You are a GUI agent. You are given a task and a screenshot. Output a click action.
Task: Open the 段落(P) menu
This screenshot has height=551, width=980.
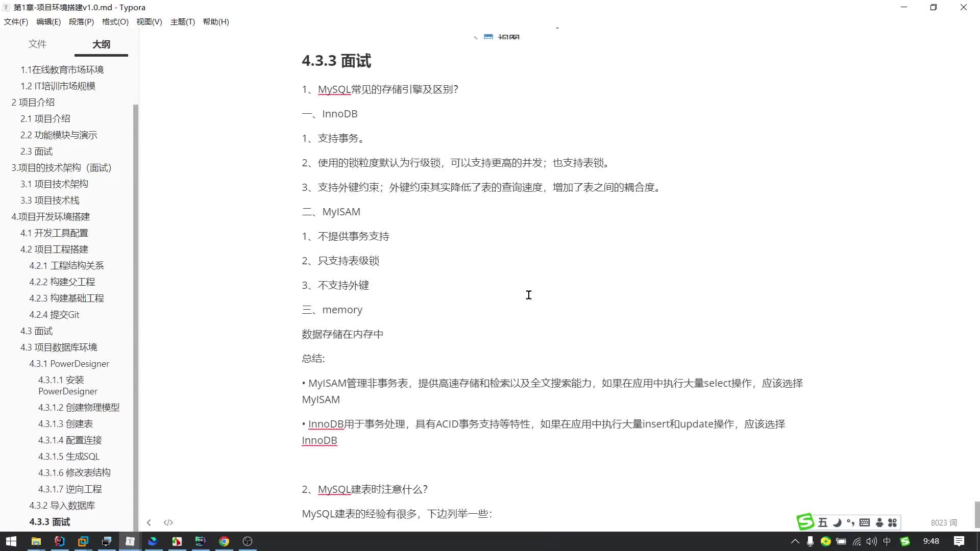81,22
